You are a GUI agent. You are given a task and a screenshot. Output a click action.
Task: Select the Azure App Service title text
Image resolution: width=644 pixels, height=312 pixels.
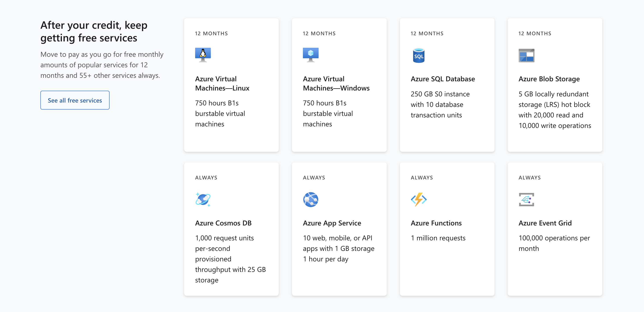point(332,223)
